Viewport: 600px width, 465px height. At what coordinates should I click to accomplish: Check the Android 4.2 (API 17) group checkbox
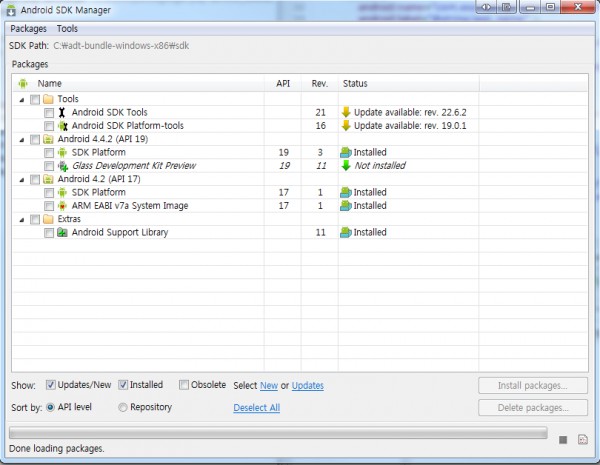[35, 179]
